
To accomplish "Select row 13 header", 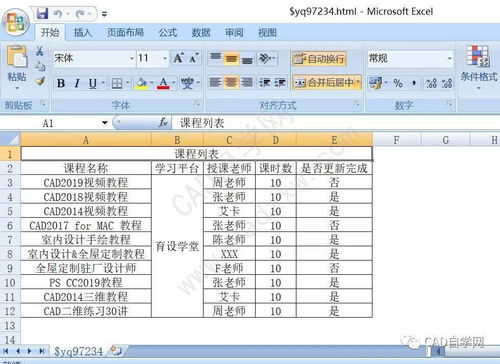I will (10, 325).
